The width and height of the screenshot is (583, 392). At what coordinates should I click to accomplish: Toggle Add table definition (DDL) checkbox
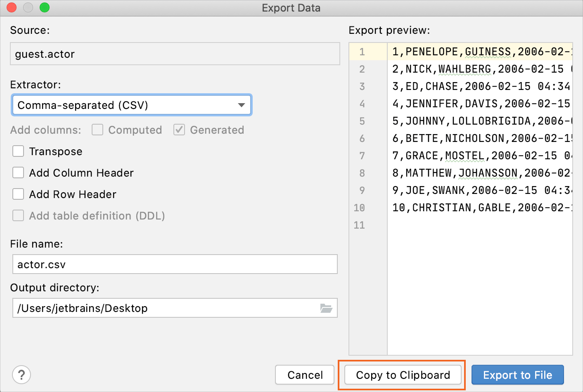pyautogui.click(x=18, y=215)
